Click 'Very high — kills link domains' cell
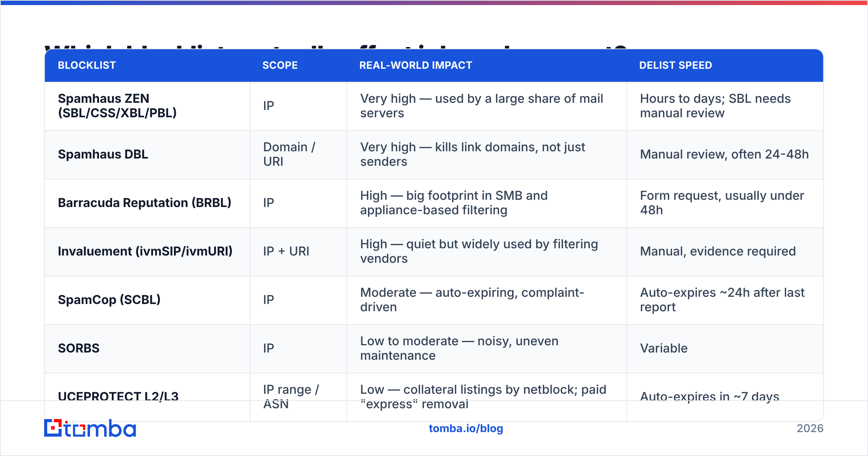The width and height of the screenshot is (868, 456). 487,155
